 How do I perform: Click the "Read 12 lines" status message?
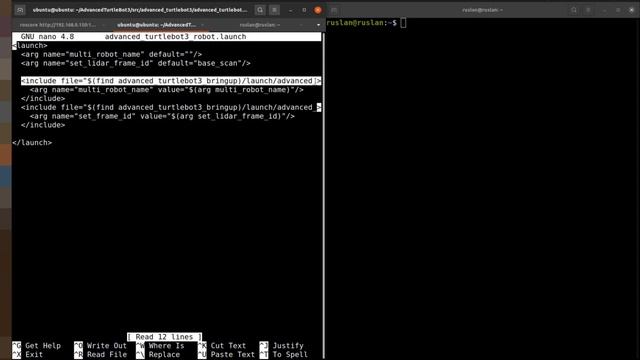(164, 337)
